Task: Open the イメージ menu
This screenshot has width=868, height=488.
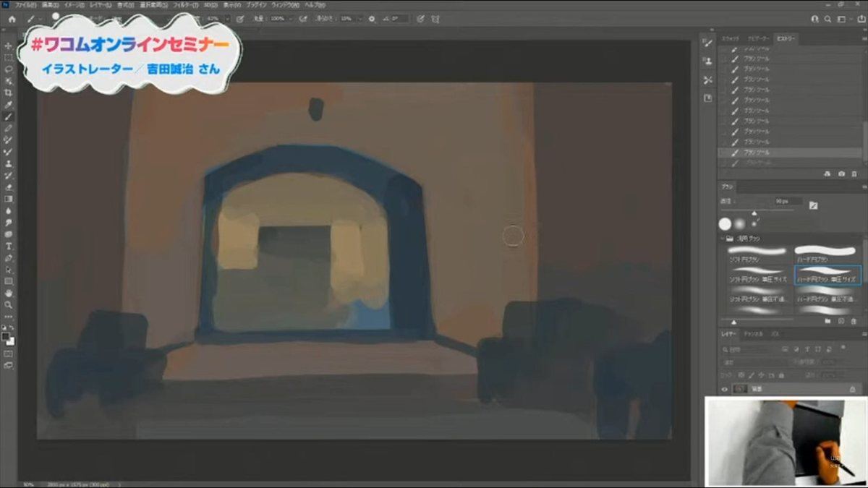Action: coord(74,5)
